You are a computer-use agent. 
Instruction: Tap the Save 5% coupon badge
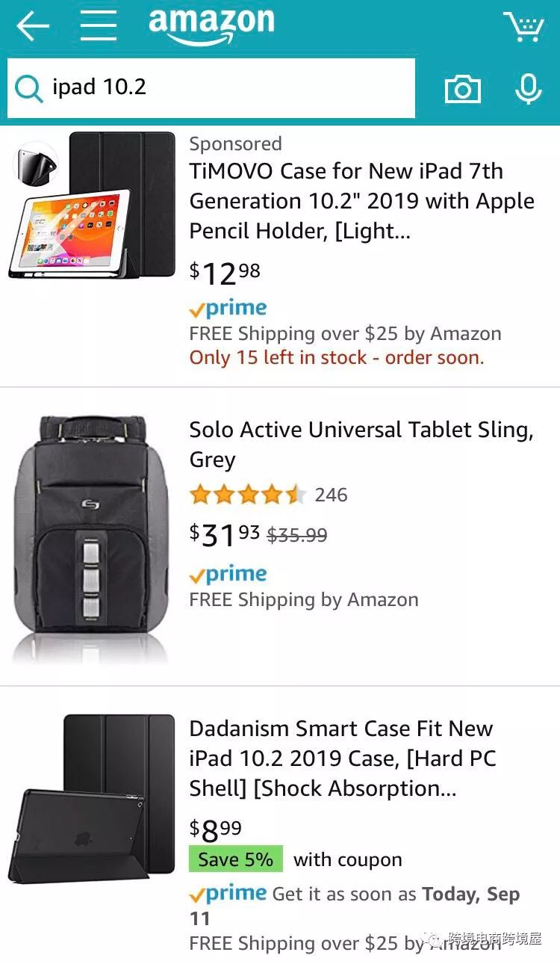click(x=236, y=859)
